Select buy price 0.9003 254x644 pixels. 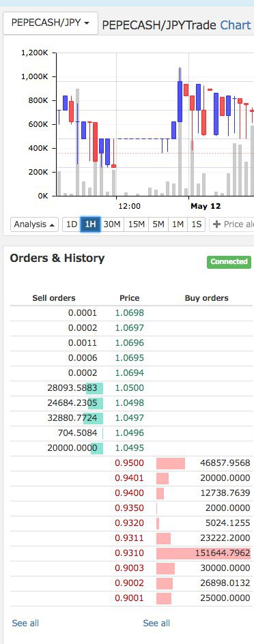point(130,568)
